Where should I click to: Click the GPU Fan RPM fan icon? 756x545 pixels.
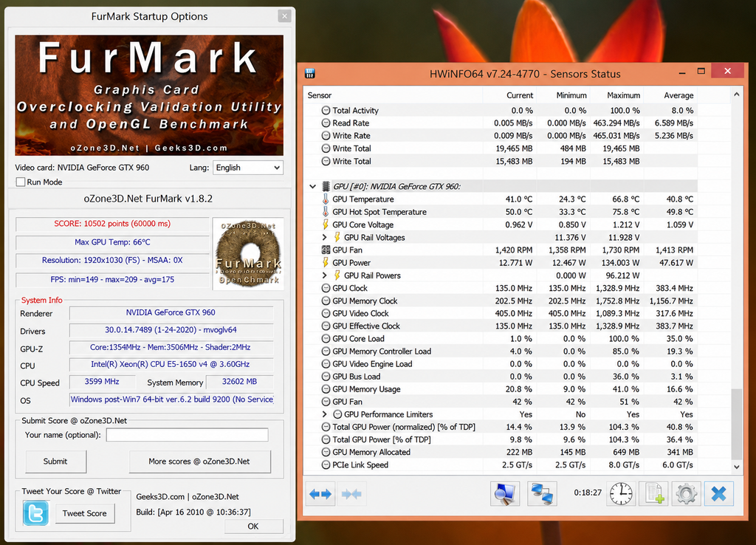(326, 250)
